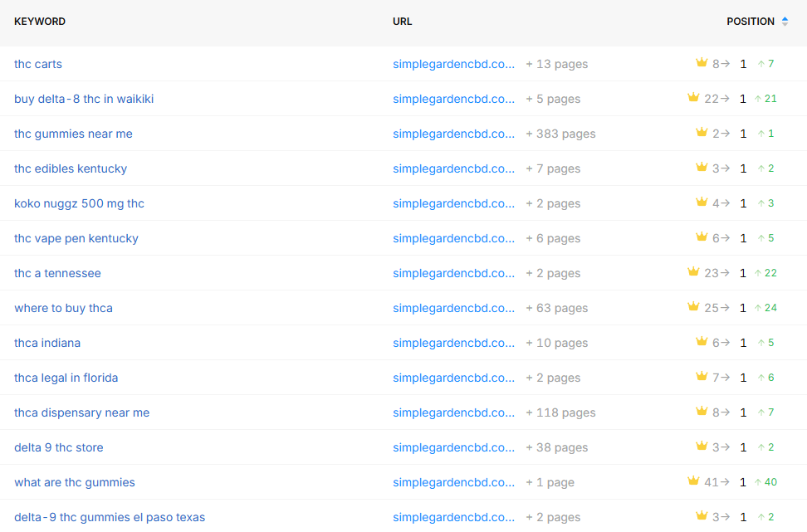Expand the + 6 pages list
Image resolution: width=807 pixels, height=532 pixels.
[553, 238]
